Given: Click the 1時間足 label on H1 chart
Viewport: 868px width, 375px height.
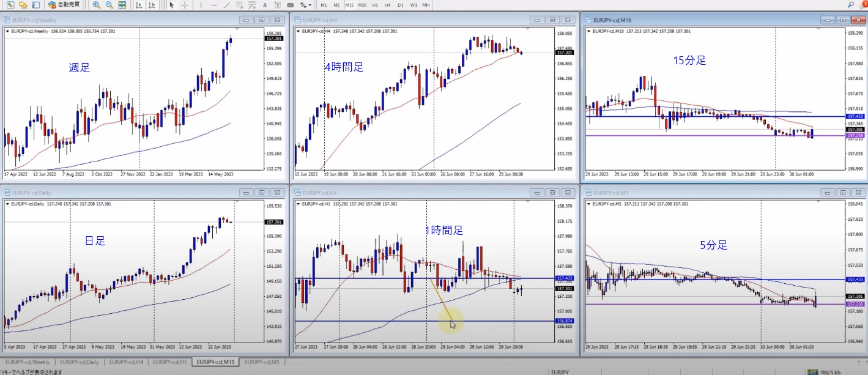Looking at the screenshot, I should 445,230.
